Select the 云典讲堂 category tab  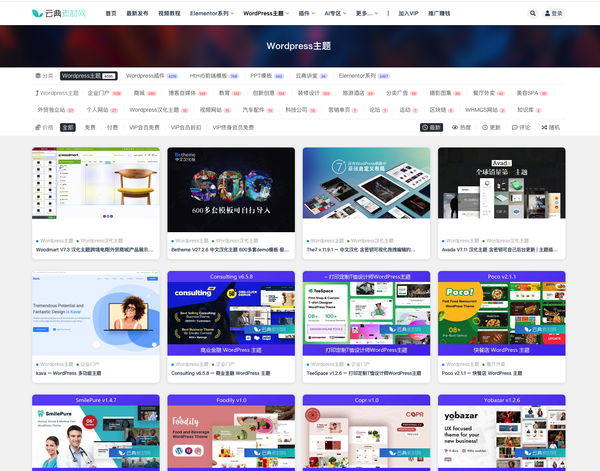point(311,76)
